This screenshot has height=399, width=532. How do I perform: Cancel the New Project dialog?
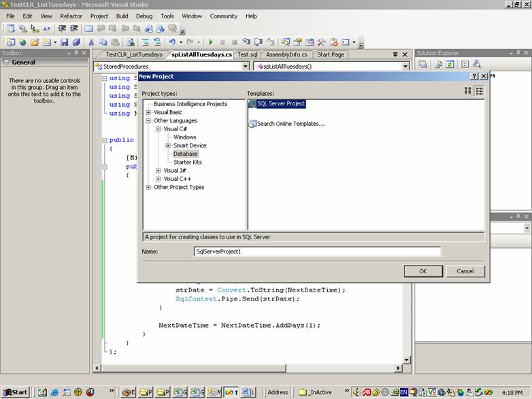pyautogui.click(x=465, y=271)
